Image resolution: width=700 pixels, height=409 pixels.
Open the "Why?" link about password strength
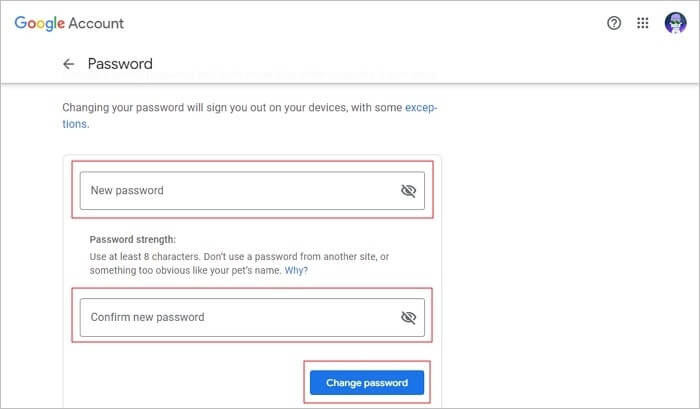(296, 271)
